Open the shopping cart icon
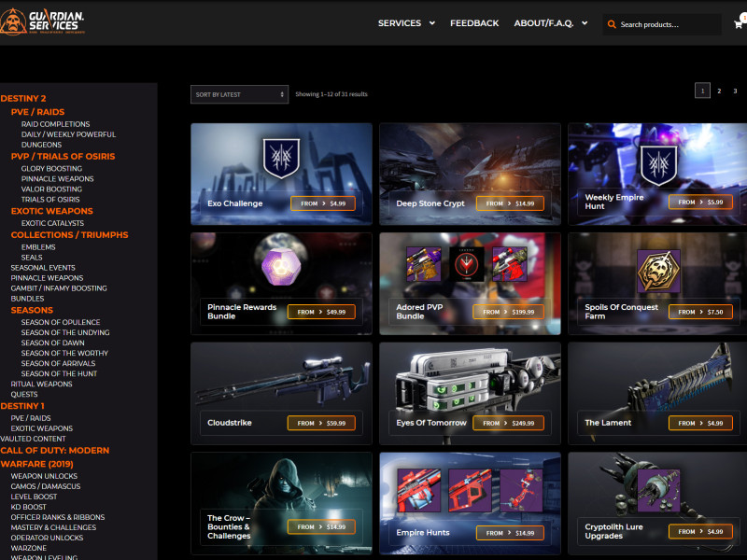 [x=739, y=23]
